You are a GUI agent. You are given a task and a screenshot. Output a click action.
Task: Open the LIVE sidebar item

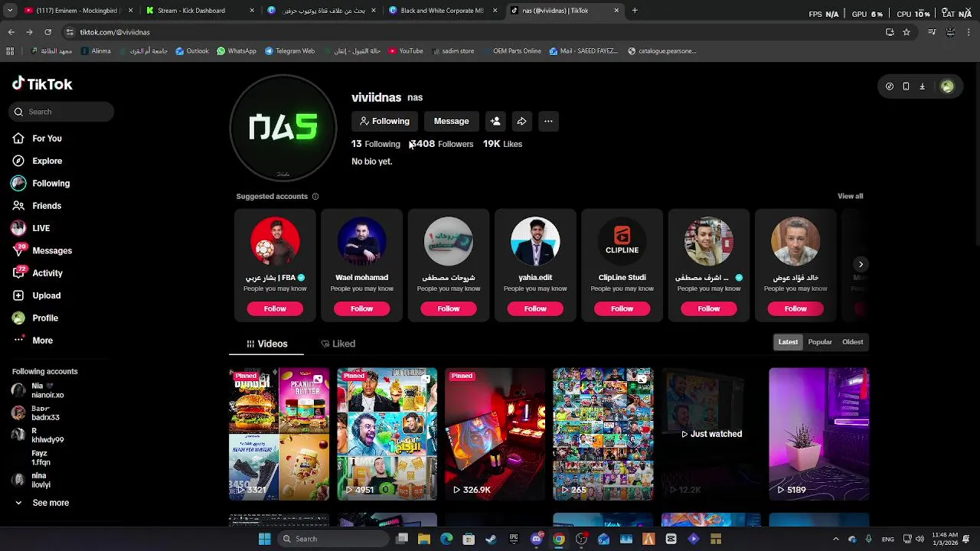click(31, 228)
